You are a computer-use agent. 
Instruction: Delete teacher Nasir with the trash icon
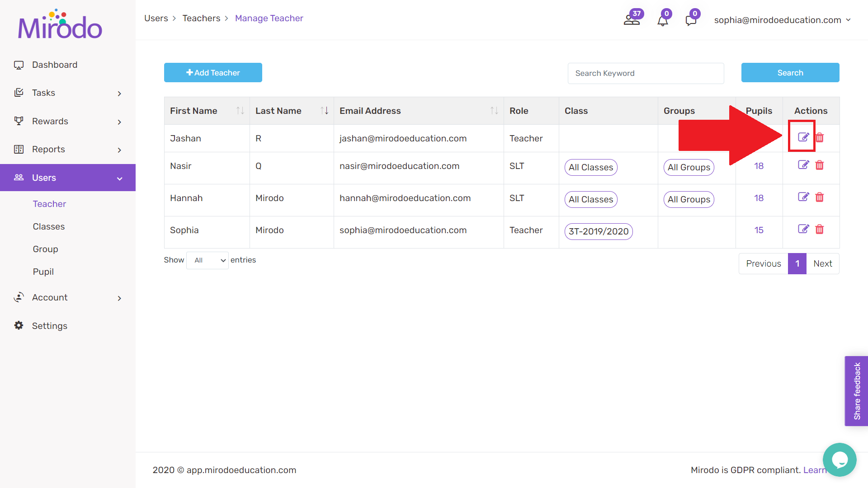click(x=820, y=165)
